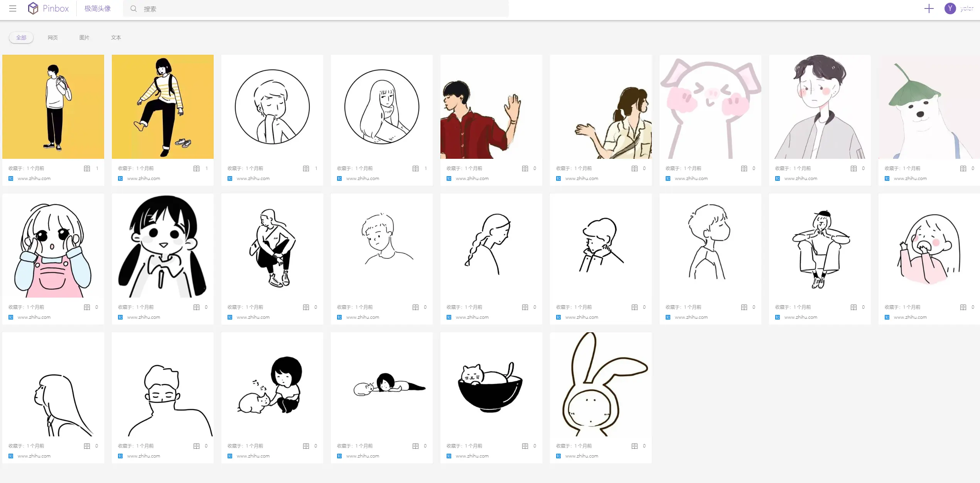Open the 极简头像 collection title
980x483 pixels.
pyautogui.click(x=98, y=8)
